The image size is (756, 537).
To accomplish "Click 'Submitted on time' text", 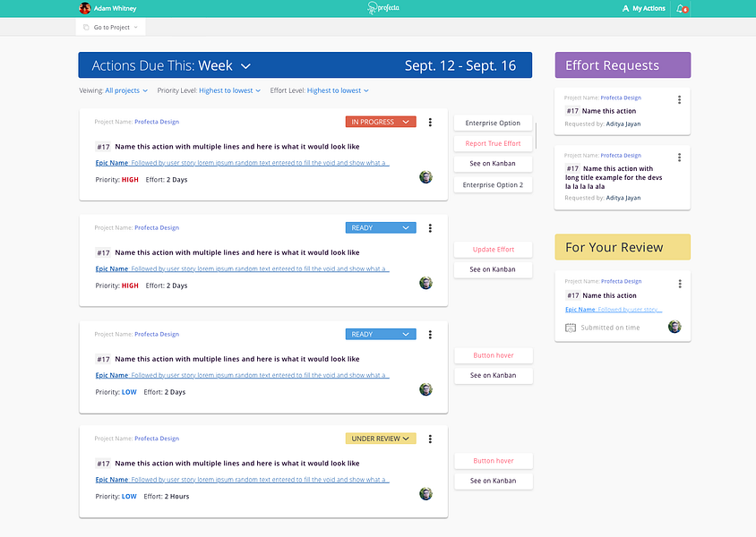I will (x=610, y=328).
